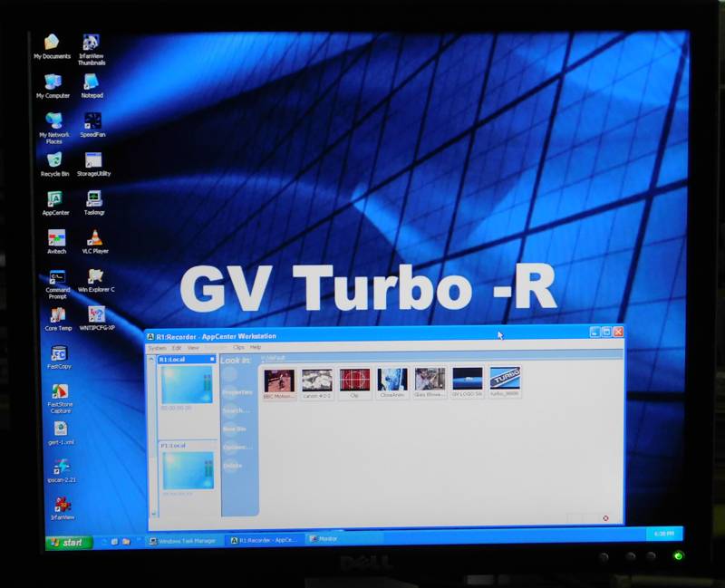Open the Edit menu in AppCenter
The image size is (725, 588).
(x=177, y=348)
